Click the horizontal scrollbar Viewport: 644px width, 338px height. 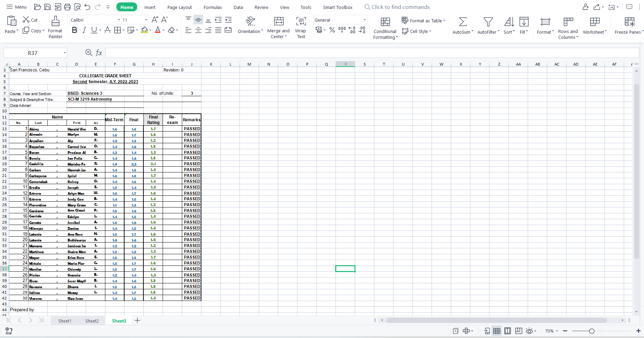click(x=496, y=320)
